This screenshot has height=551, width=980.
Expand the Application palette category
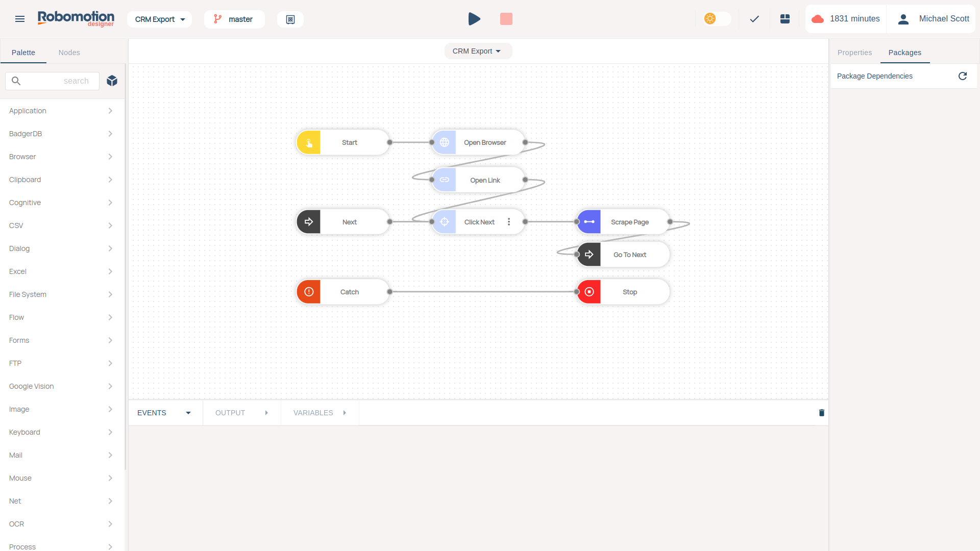click(61, 111)
